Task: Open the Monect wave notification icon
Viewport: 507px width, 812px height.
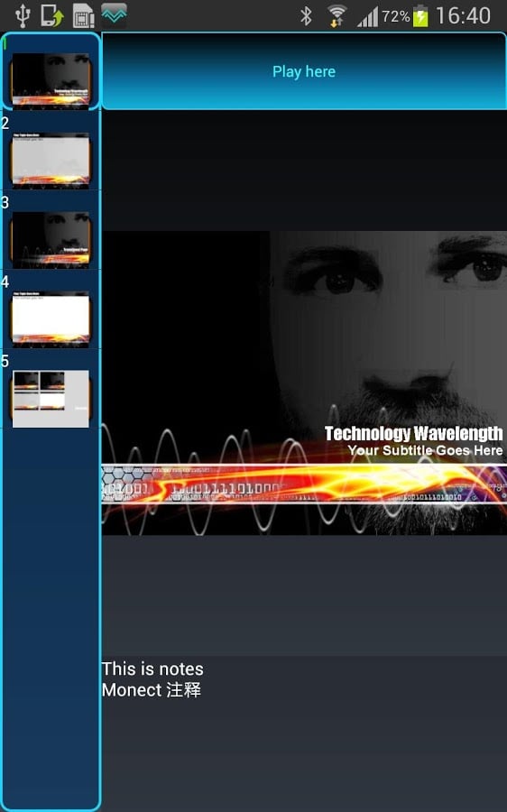Action: pos(114,15)
